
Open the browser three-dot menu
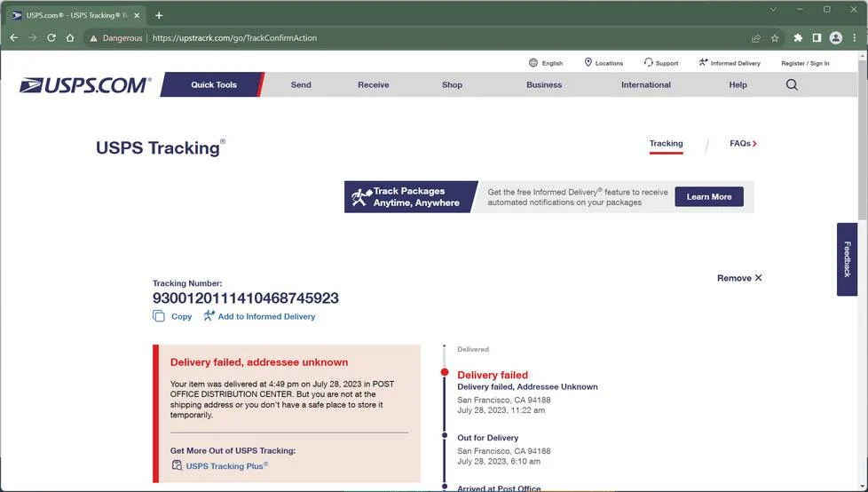point(855,37)
